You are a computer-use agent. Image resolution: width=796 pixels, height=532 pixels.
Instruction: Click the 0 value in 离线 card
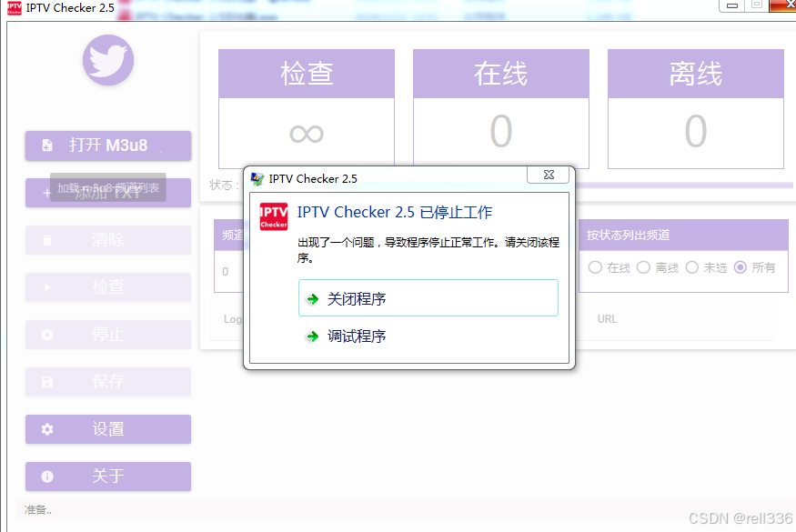click(x=696, y=131)
